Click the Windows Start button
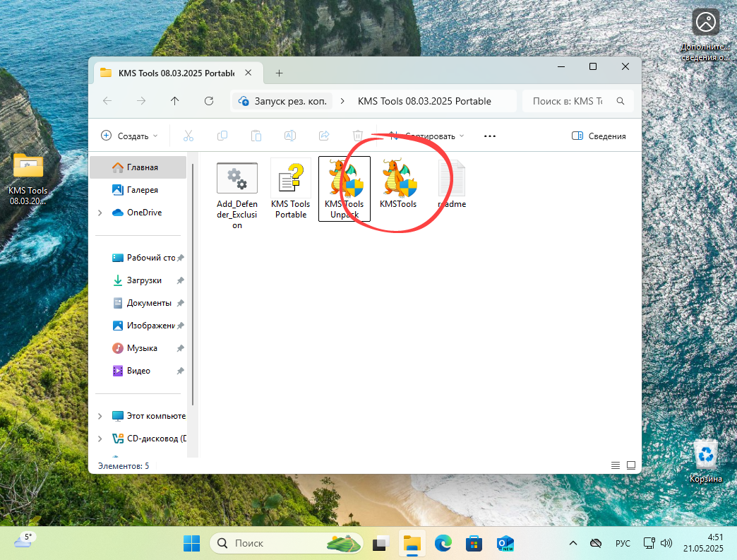 [x=191, y=543]
